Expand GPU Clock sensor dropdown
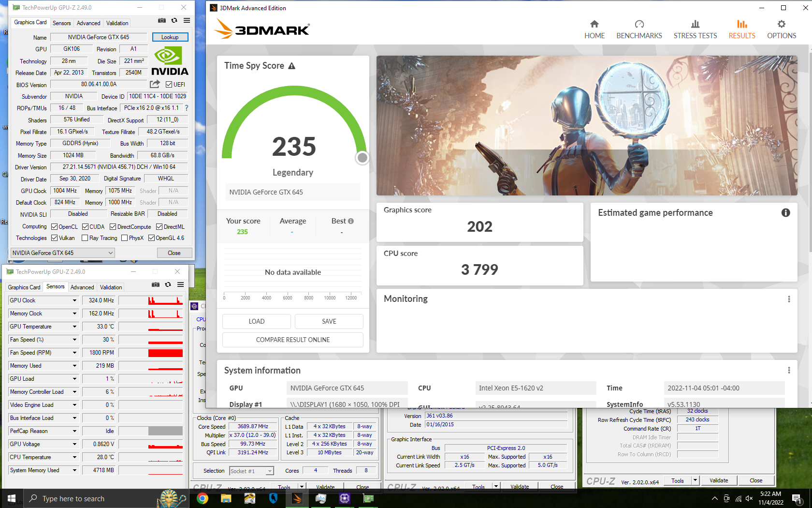Image resolution: width=812 pixels, height=508 pixels. (x=74, y=300)
